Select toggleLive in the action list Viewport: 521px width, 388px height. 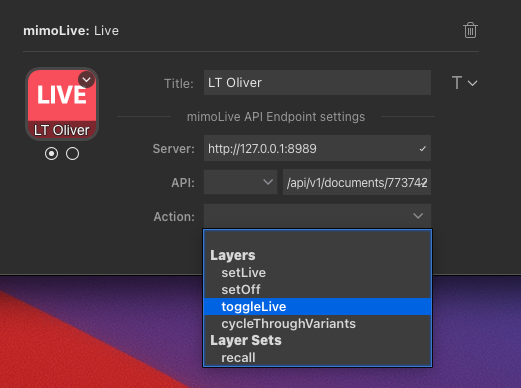coord(317,307)
